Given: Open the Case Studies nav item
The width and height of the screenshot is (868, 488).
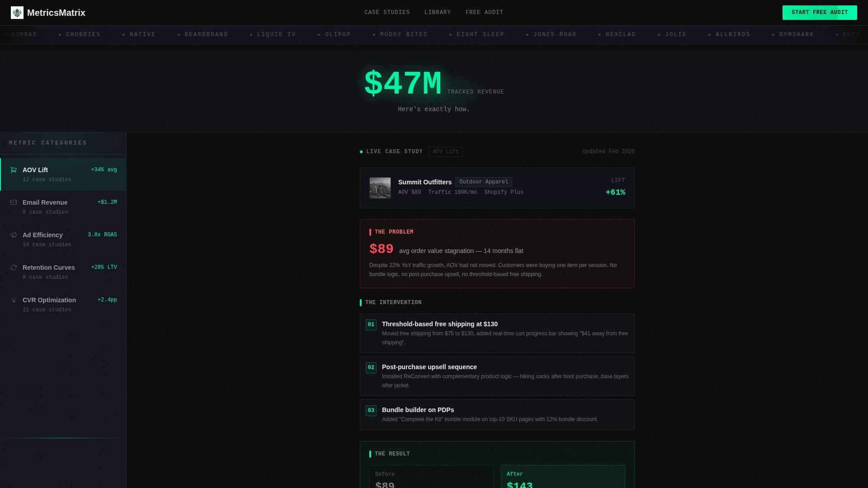Looking at the screenshot, I should [387, 12].
